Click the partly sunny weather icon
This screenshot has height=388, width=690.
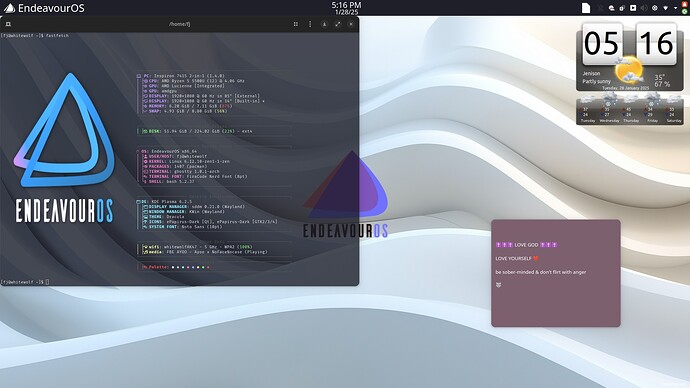629,70
